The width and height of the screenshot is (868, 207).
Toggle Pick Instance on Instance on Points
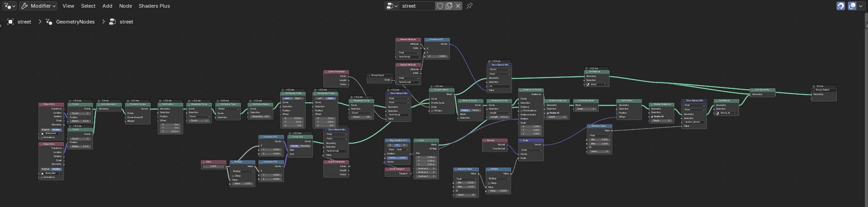pos(522,111)
